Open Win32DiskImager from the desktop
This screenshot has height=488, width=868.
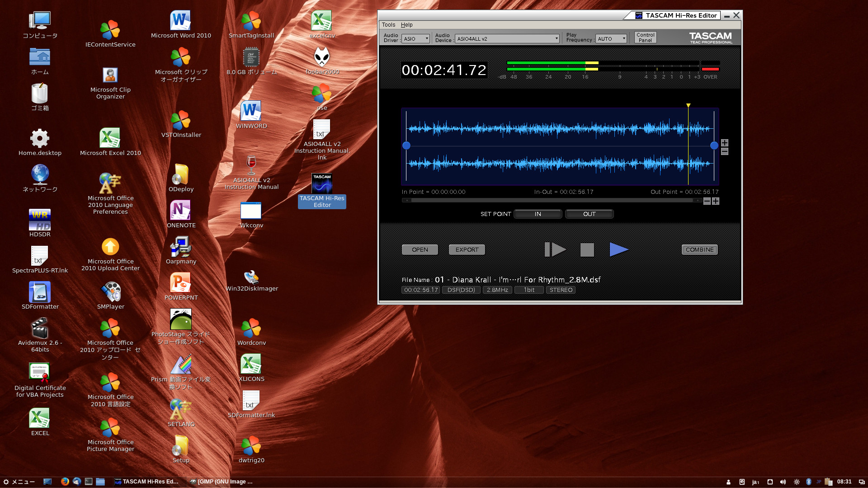pyautogui.click(x=251, y=277)
